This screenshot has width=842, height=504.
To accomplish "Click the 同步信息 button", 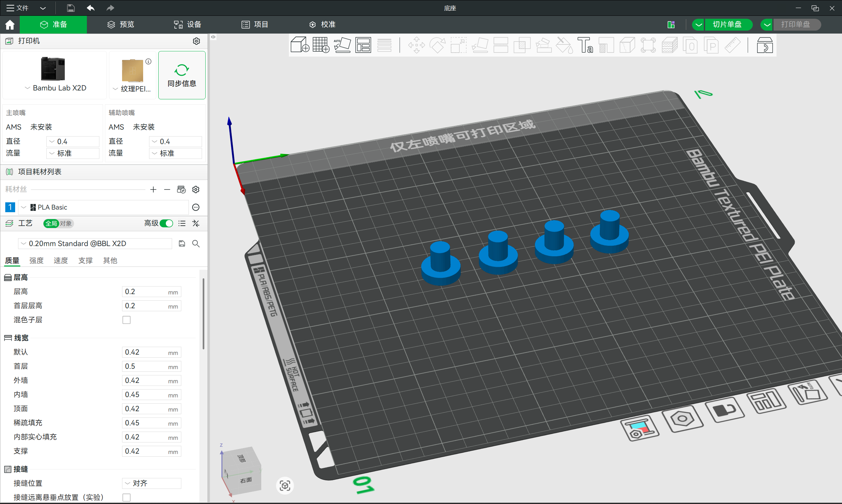I will tap(182, 75).
